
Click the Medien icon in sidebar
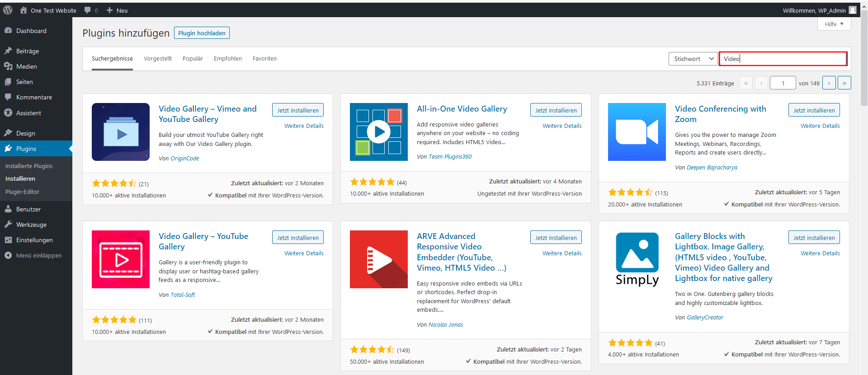pyautogui.click(x=8, y=66)
